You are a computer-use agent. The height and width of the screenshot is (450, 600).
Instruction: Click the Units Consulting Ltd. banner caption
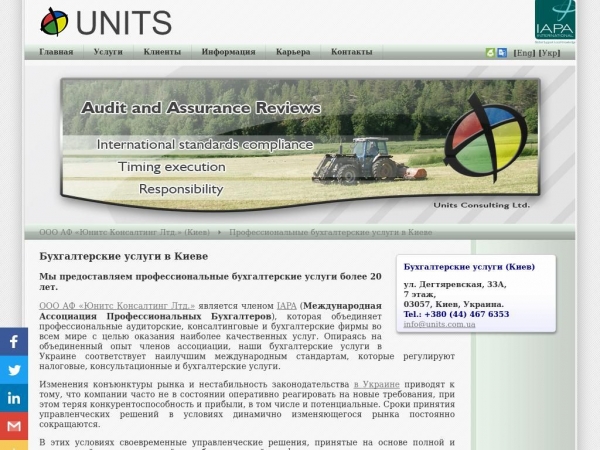tap(481, 205)
